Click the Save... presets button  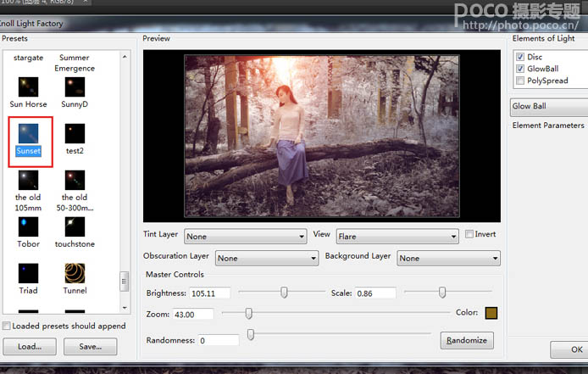pos(91,346)
